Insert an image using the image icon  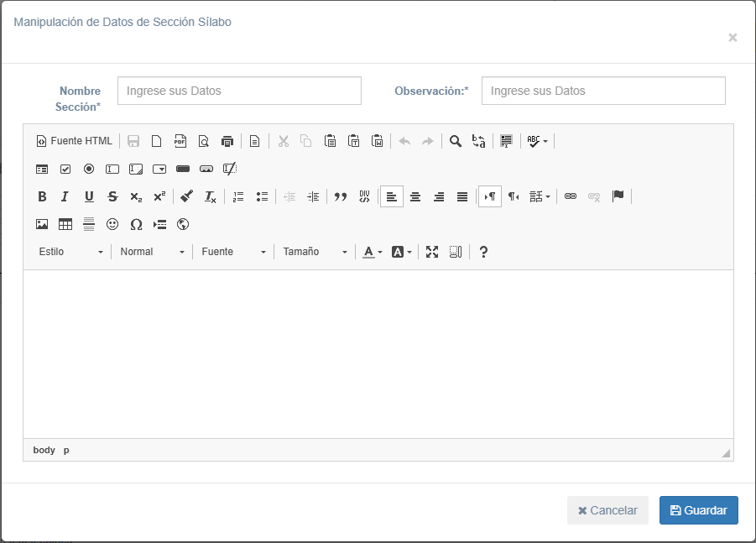42,224
